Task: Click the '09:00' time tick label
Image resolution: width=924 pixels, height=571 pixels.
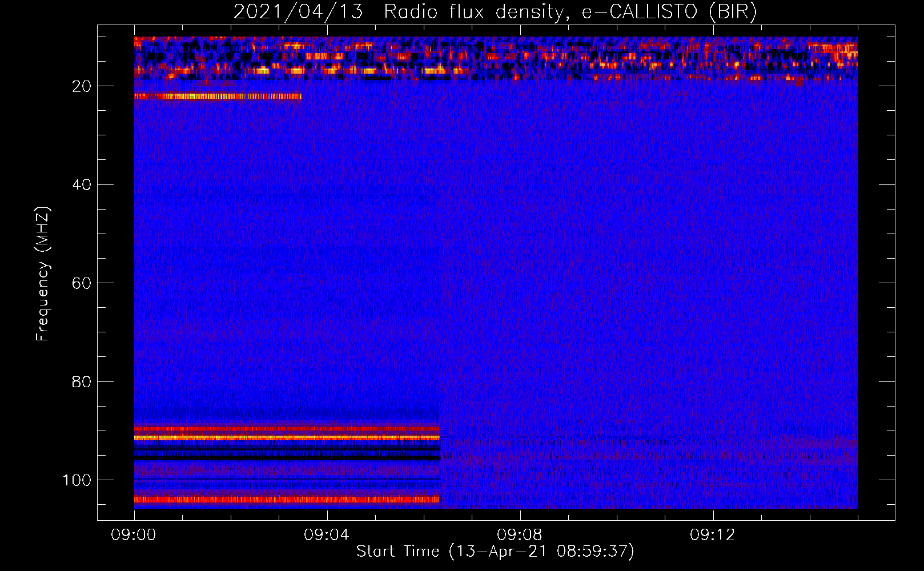Action: (x=134, y=535)
